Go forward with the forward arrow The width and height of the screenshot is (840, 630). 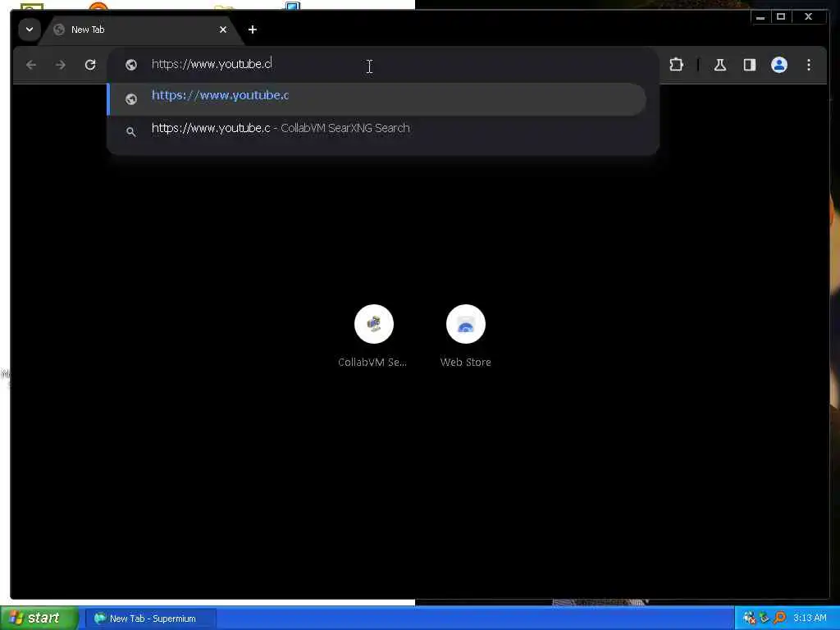click(61, 65)
